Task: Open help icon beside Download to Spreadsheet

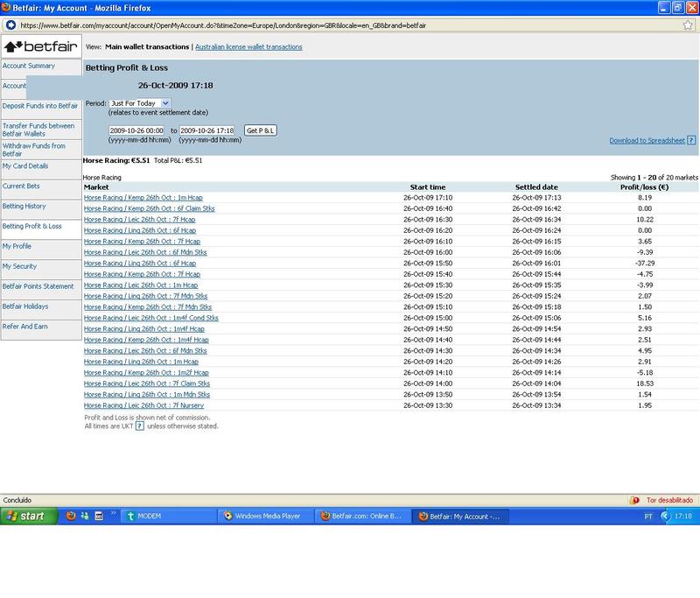Action: coord(691,140)
